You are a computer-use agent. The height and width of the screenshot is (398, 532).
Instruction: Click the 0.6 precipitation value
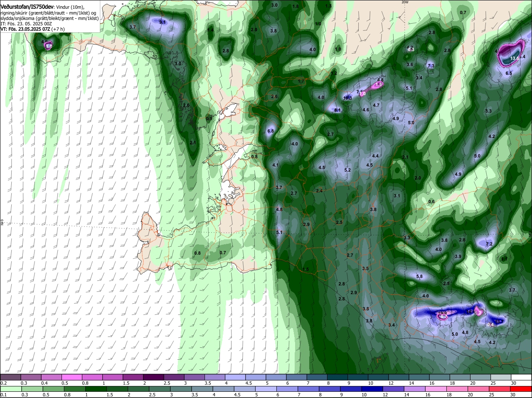click(x=431, y=202)
